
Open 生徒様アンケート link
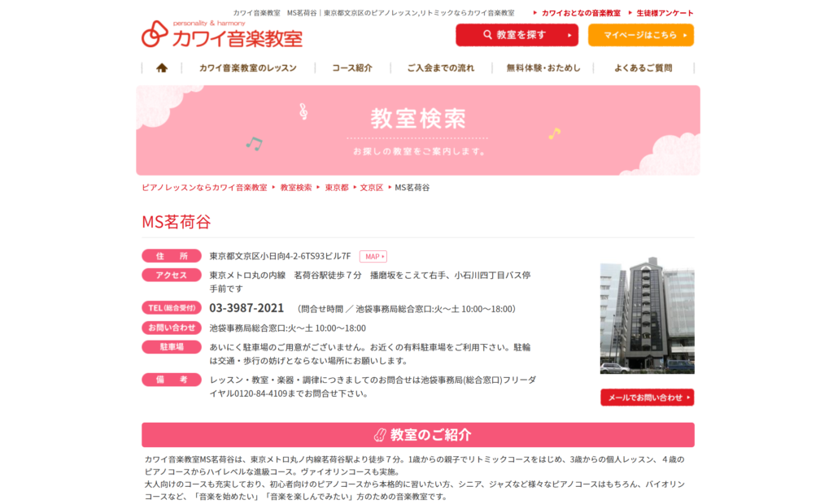[665, 13]
